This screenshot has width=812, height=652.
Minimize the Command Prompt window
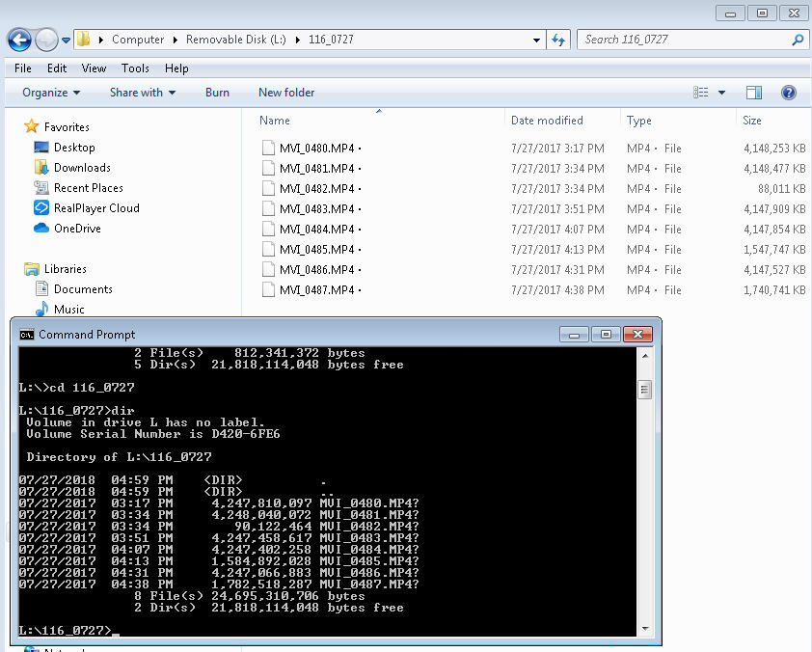[x=574, y=335]
